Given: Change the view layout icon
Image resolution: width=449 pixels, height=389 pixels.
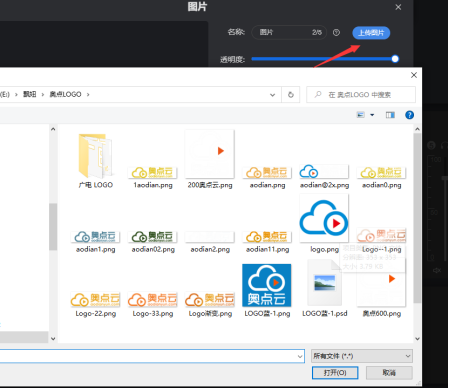Looking at the screenshot, I should pos(361,115).
